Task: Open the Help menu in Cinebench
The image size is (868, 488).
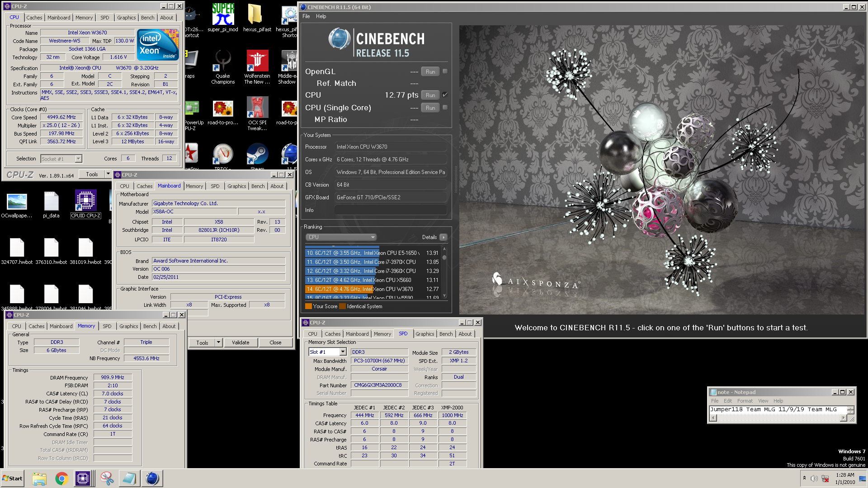Action: 321,16
